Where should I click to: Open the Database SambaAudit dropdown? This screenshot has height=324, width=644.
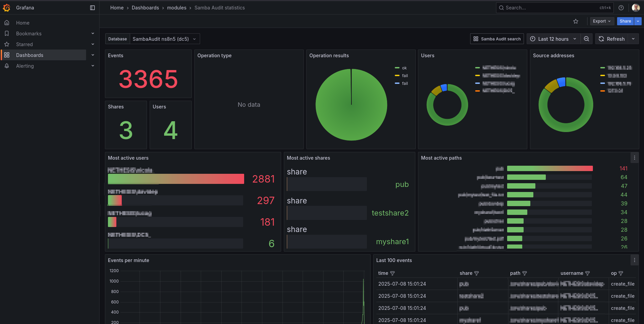pyautogui.click(x=165, y=39)
